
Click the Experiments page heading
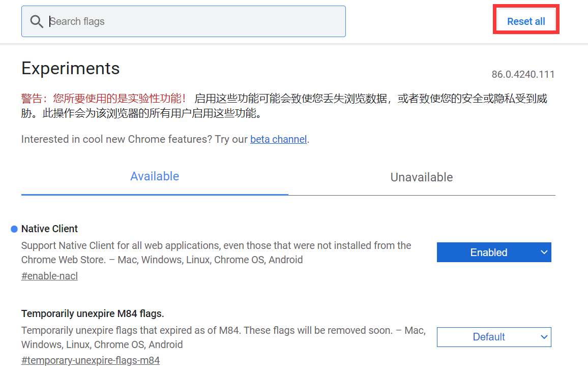pos(71,68)
